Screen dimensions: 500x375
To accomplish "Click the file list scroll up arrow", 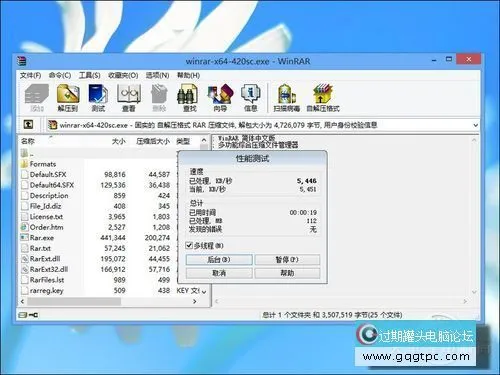I will [x=204, y=140].
